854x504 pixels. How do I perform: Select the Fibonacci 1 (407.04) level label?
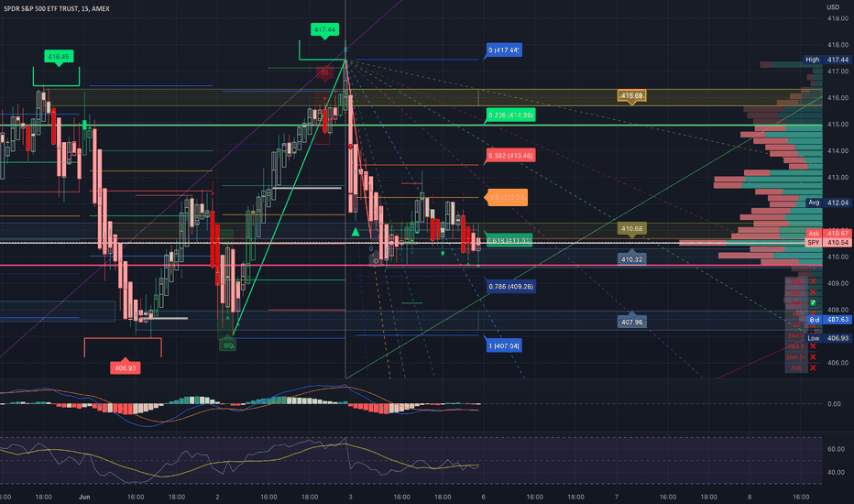[x=504, y=345]
